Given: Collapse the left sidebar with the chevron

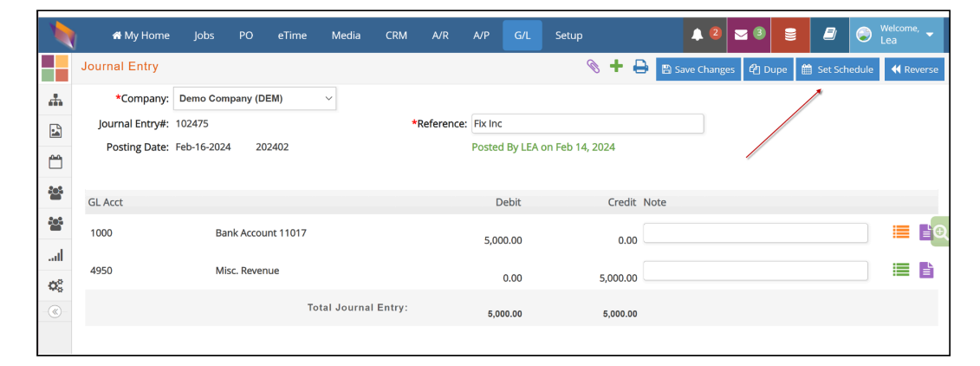Looking at the screenshot, I should [x=55, y=311].
